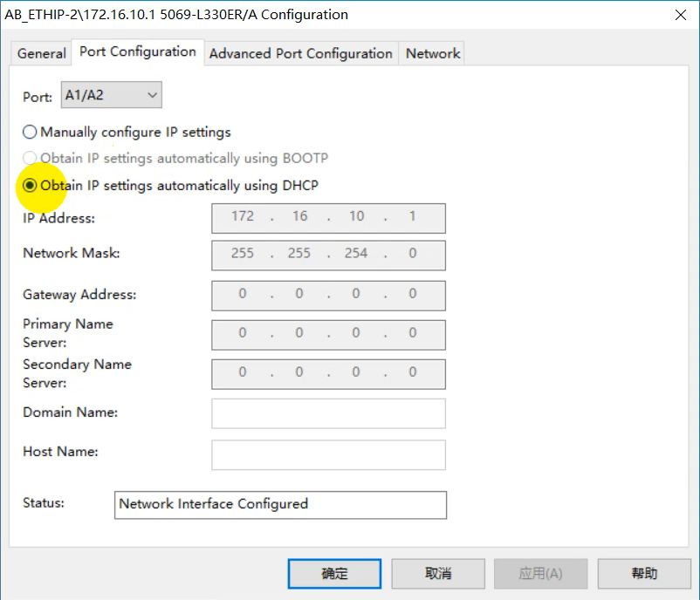Click the Secondary Name Server field
Viewport: 700px width, 600px height.
(328, 374)
